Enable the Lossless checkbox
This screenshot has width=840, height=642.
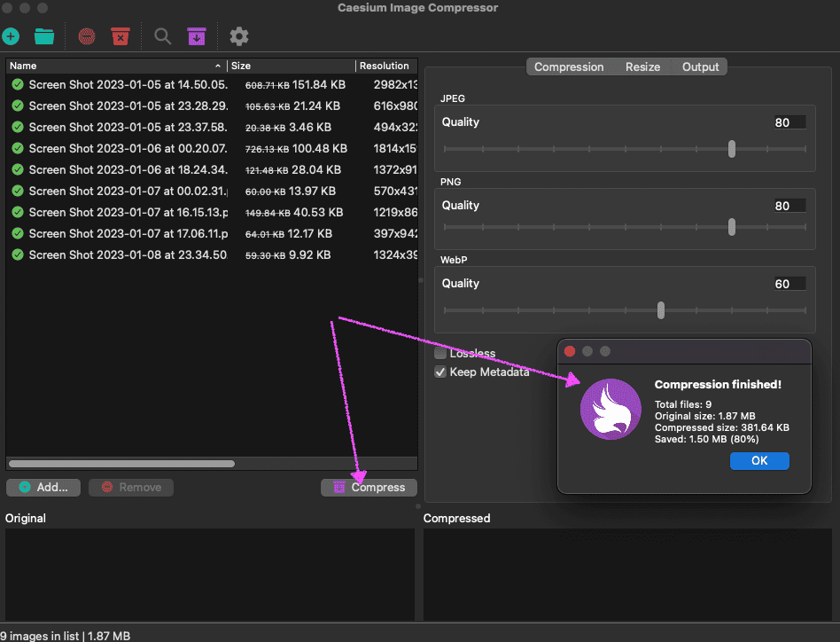440,353
